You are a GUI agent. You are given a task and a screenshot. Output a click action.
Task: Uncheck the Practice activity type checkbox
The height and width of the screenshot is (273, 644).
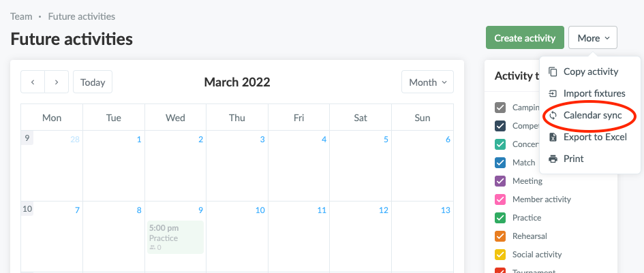500,218
